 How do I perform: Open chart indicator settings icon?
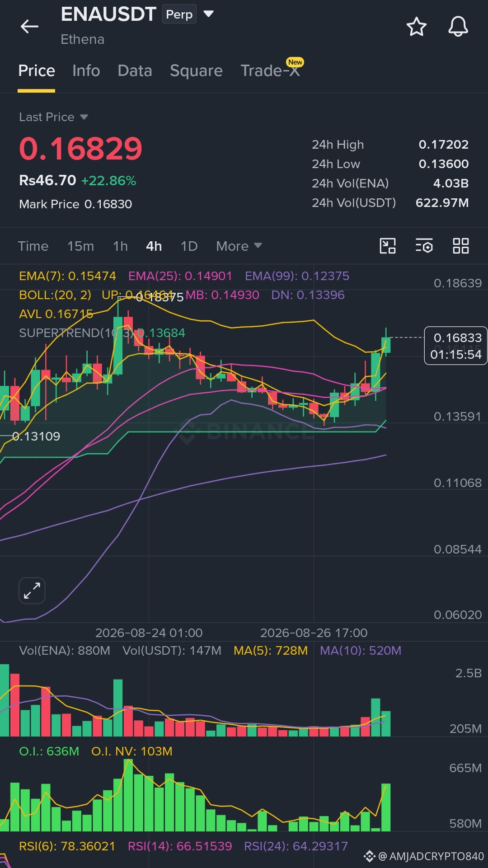coord(424,246)
